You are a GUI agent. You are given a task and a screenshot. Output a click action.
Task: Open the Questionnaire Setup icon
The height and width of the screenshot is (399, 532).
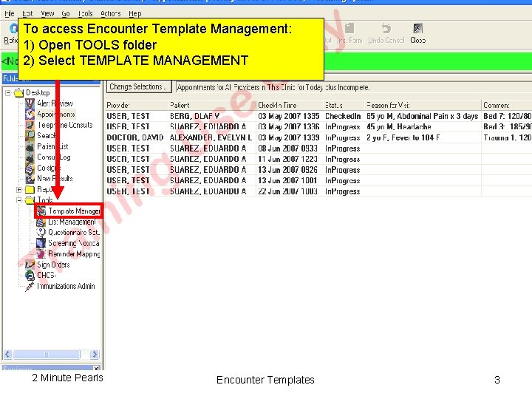41,233
